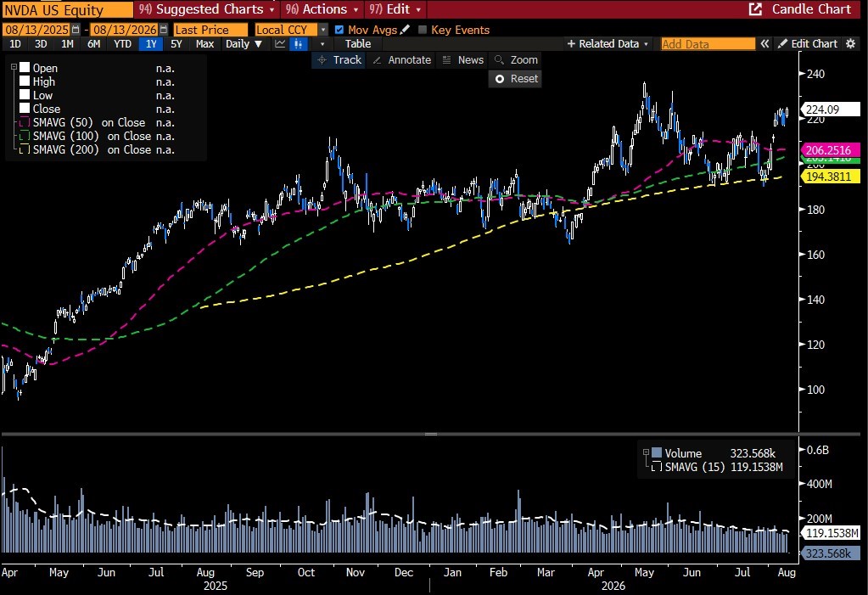
Task: Select the 1Y range tab
Action: pos(151,44)
